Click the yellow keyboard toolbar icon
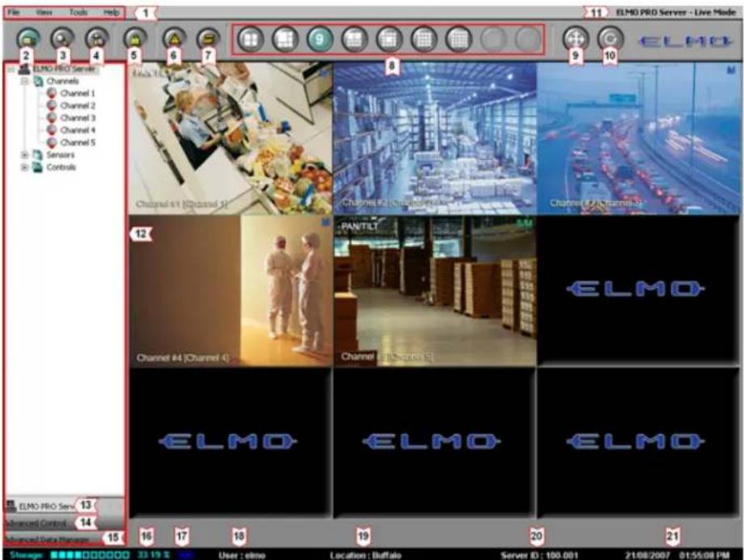 point(209,37)
